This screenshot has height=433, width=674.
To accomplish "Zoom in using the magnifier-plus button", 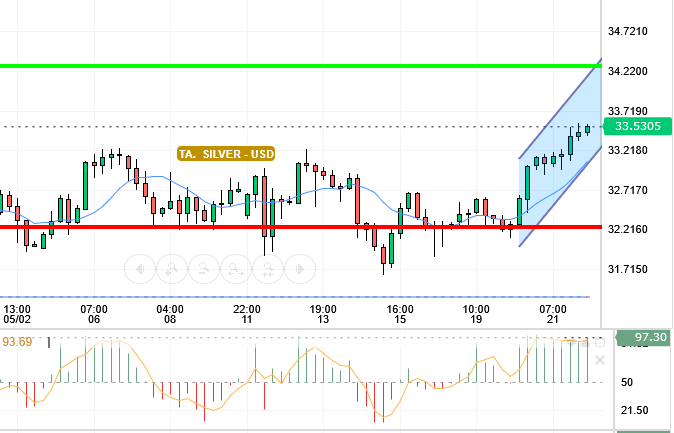I will 172,269.
